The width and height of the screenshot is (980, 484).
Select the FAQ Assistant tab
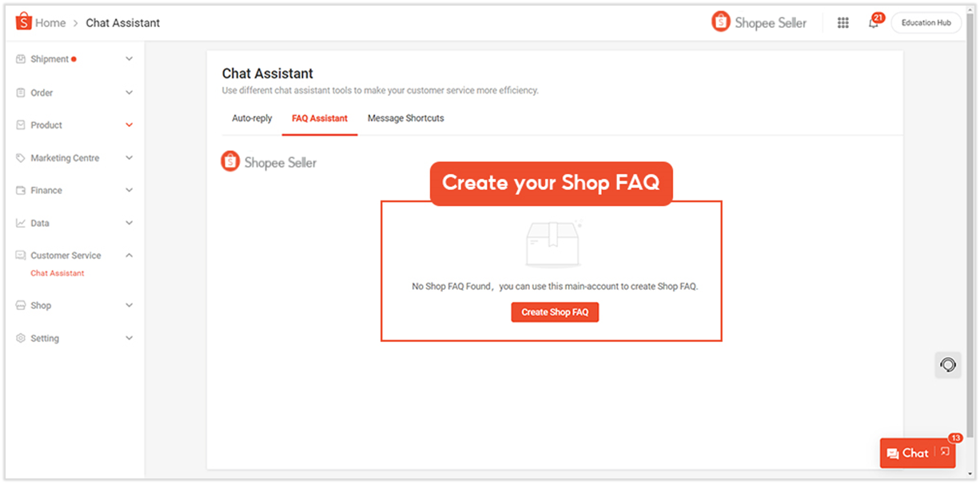[x=320, y=118]
